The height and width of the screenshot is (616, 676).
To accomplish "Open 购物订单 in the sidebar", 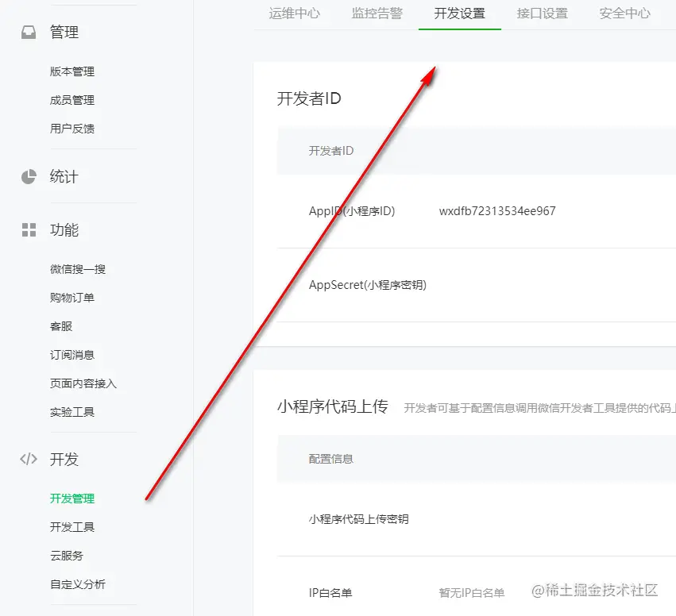I will coord(72,298).
